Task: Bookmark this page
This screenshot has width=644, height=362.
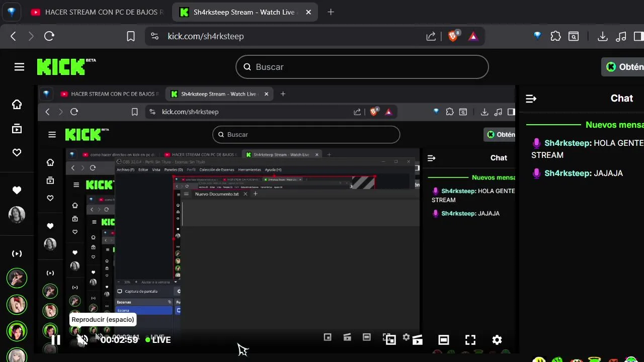Action: [x=131, y=36]
